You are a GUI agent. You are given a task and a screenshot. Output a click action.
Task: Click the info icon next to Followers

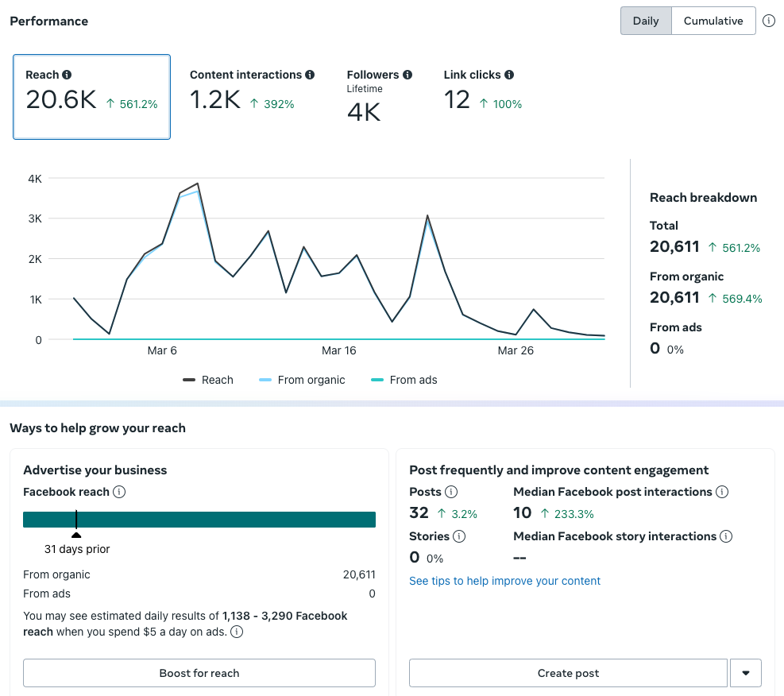[407, 75]
